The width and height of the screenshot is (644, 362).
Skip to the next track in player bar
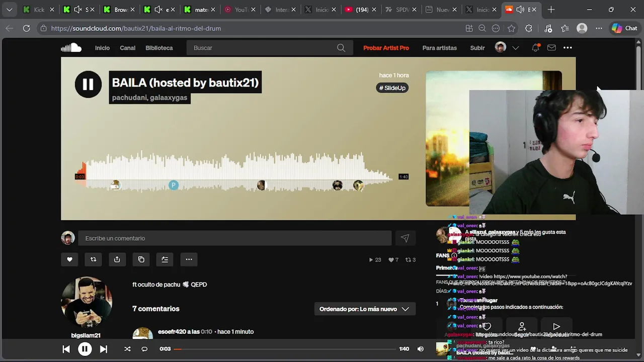click(103, 349)
